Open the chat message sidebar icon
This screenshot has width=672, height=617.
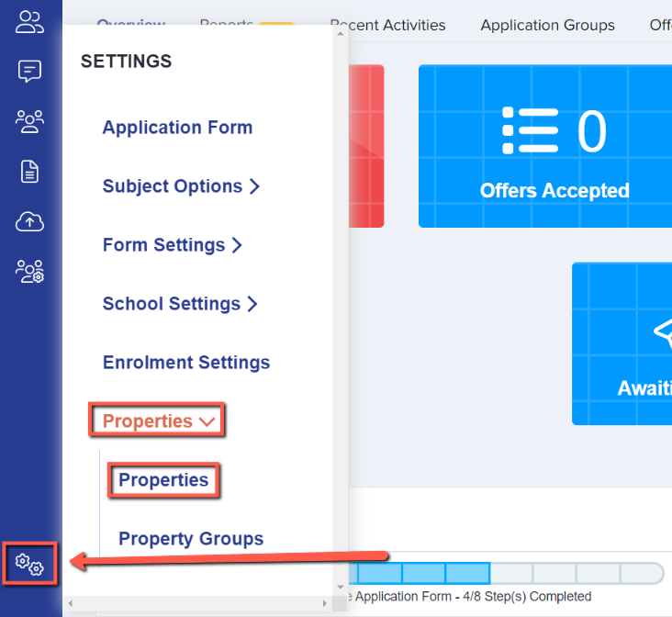30,72
